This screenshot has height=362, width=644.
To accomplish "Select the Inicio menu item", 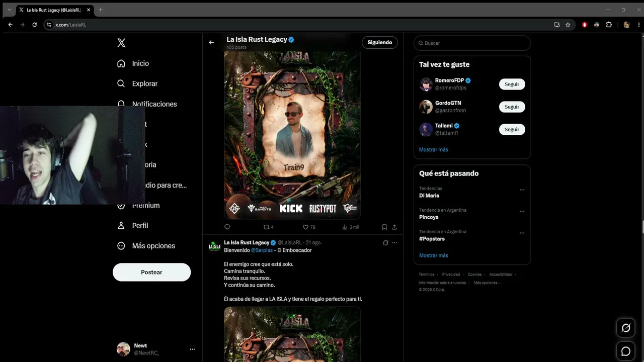I will click(x=140, y=63).
